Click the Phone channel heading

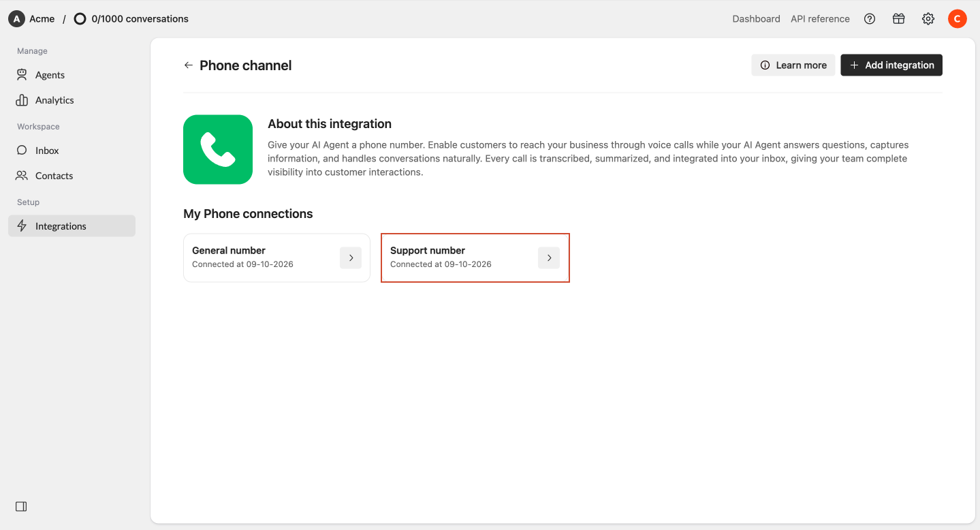(x=246, y=65)
